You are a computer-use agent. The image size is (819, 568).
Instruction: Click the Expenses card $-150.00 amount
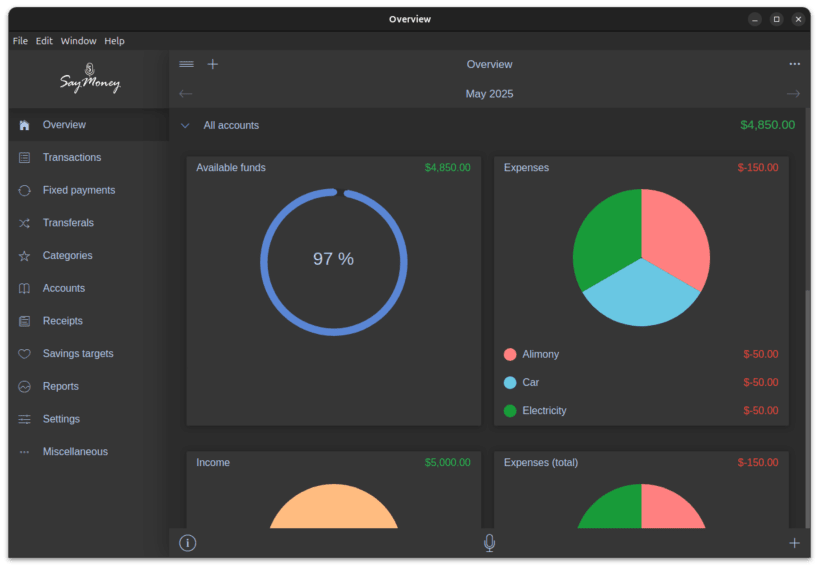click(x=757, y=168)
